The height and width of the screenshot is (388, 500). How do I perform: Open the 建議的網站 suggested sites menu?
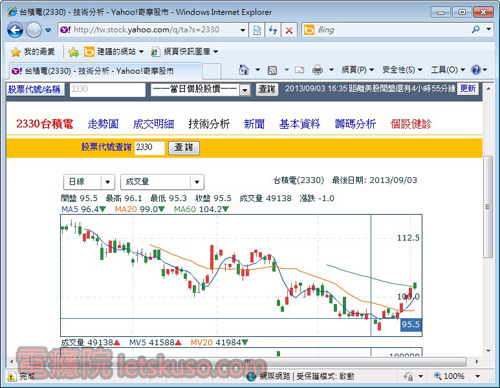(x=114, y=52)
